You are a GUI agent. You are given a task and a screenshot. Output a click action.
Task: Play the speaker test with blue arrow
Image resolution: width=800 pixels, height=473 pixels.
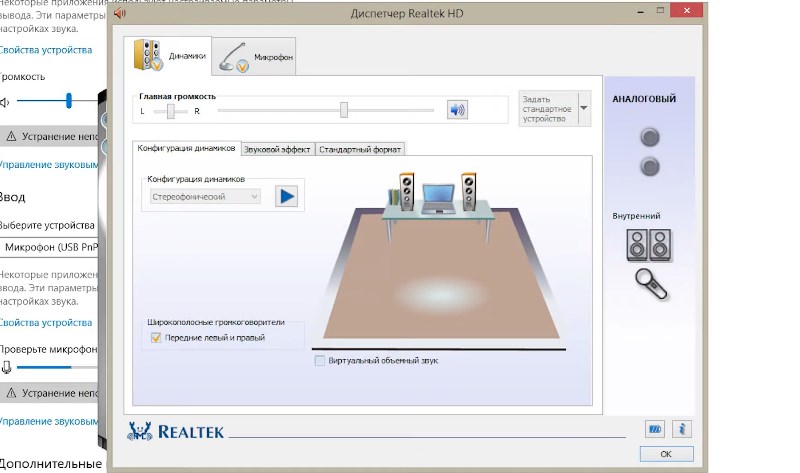(287, 196)
